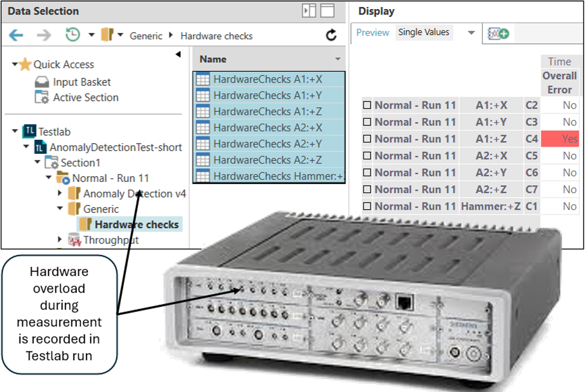Select Active Section in Quick Access
586x392 pixels.
(85, 98)
